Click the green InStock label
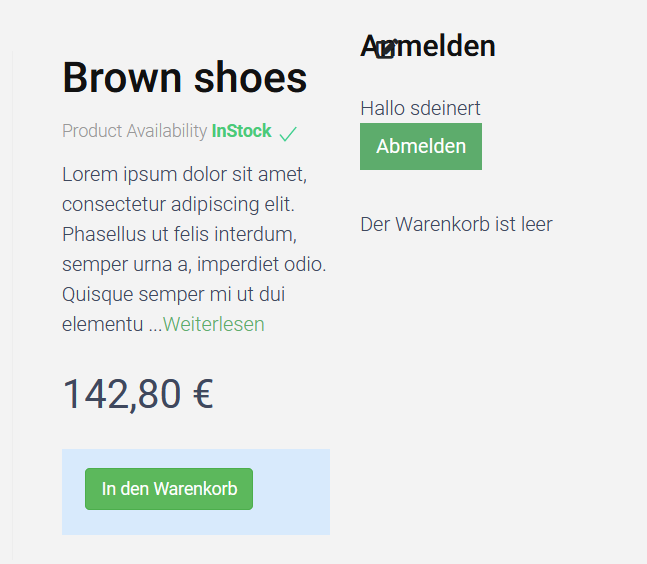 tap(241, 131)
